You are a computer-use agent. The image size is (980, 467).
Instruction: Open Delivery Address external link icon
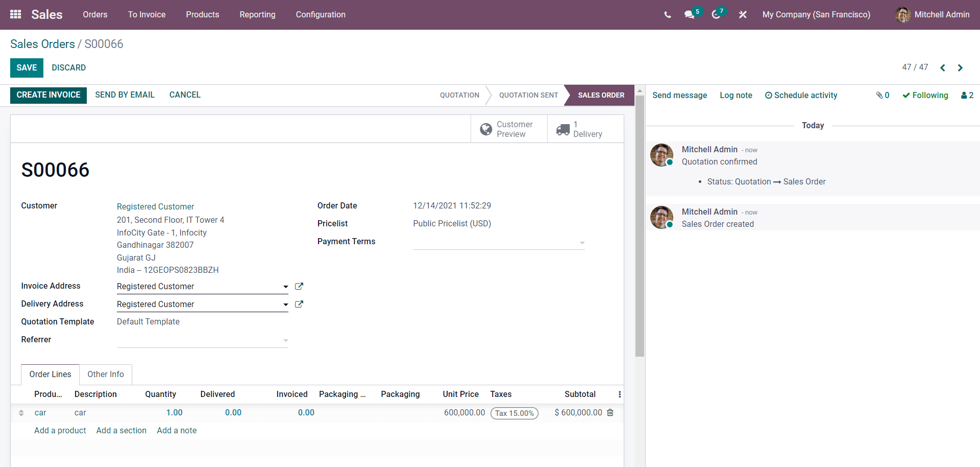pyautogui.click(x=299, y=305)
